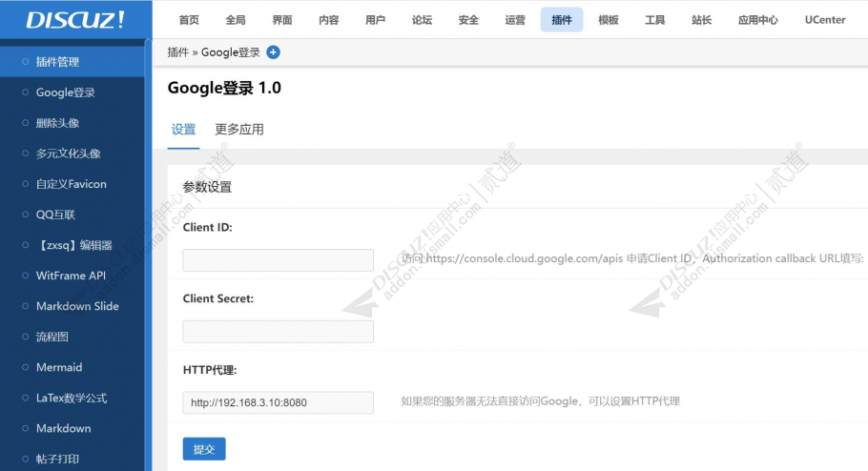
Task: Open 自定义Favicon in the sidebar
Action: point(72,184)
